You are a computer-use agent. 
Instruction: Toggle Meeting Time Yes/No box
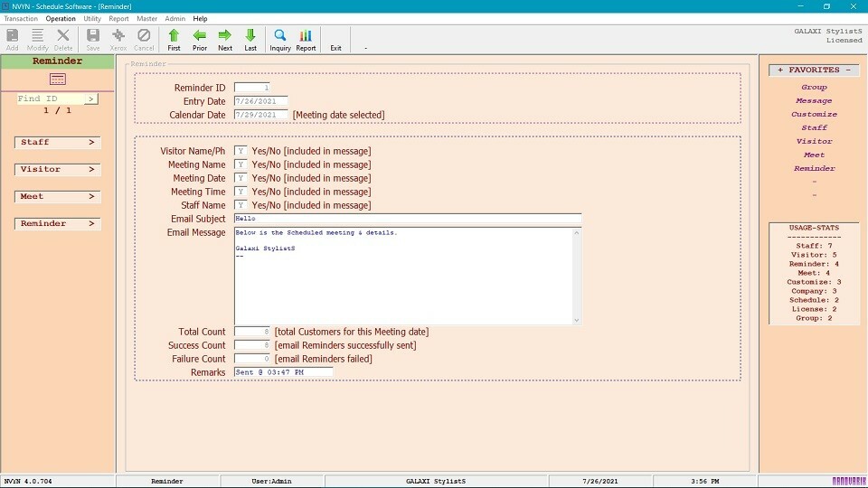point(241,192)
